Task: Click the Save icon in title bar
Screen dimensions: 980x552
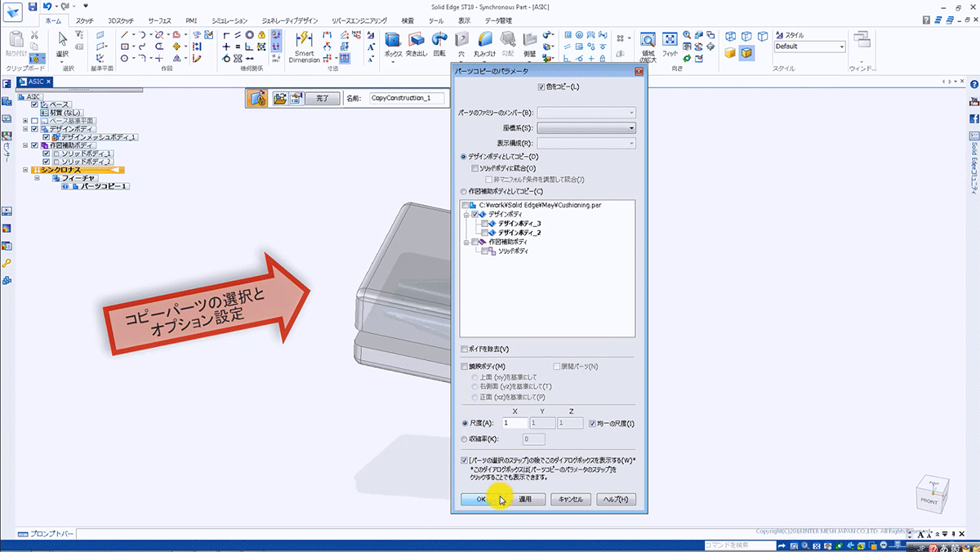Action: (33, 7)
